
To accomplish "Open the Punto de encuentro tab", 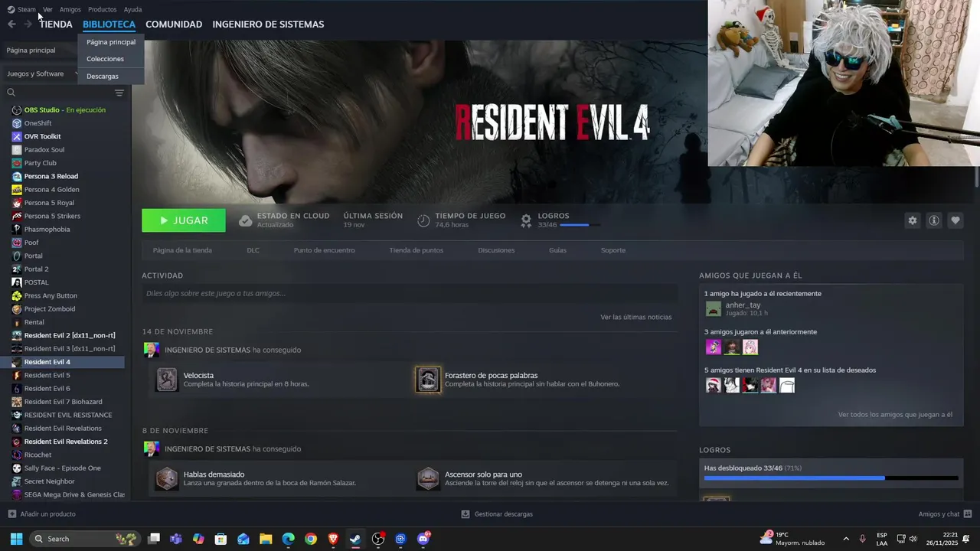I will pos(324,250).
